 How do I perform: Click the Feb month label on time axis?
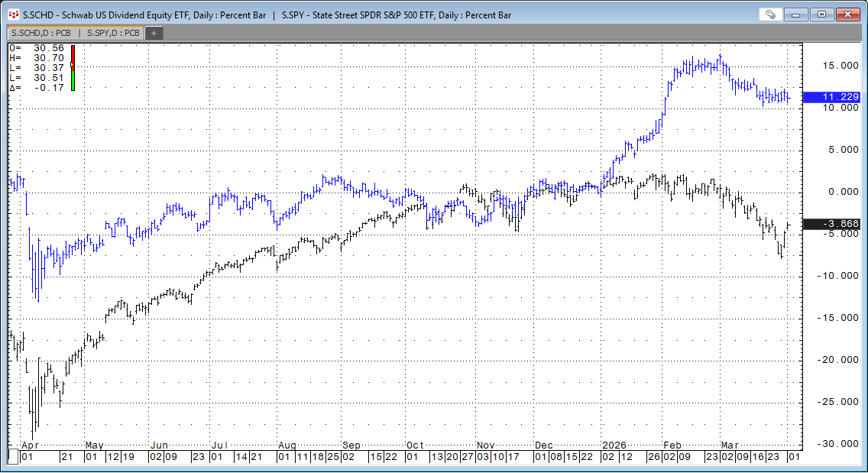(672, 445)
